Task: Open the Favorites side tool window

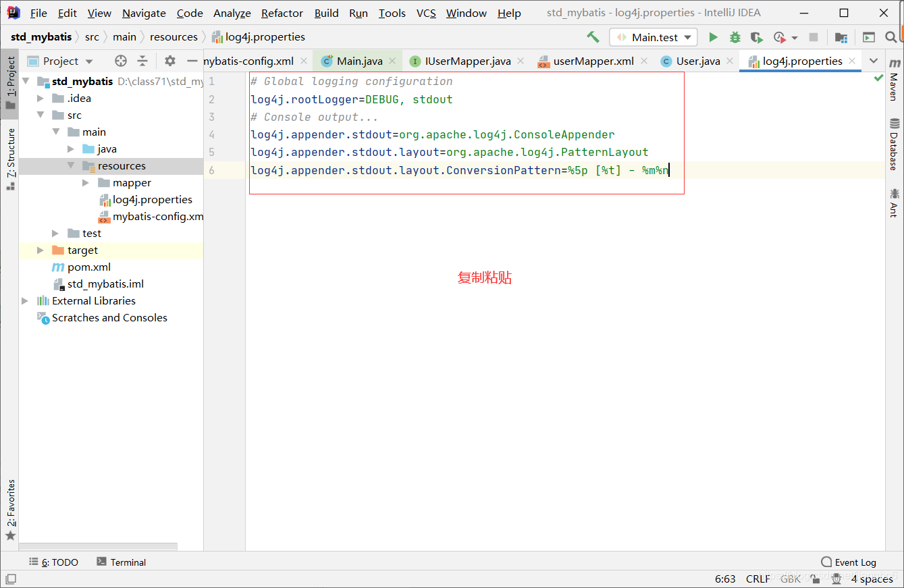Action: coord(10,510)
